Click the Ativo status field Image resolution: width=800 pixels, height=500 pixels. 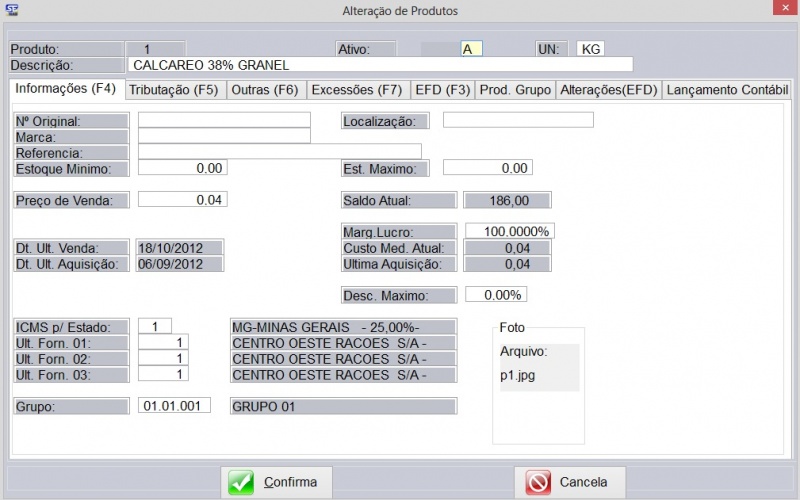(x=471, y=49)
